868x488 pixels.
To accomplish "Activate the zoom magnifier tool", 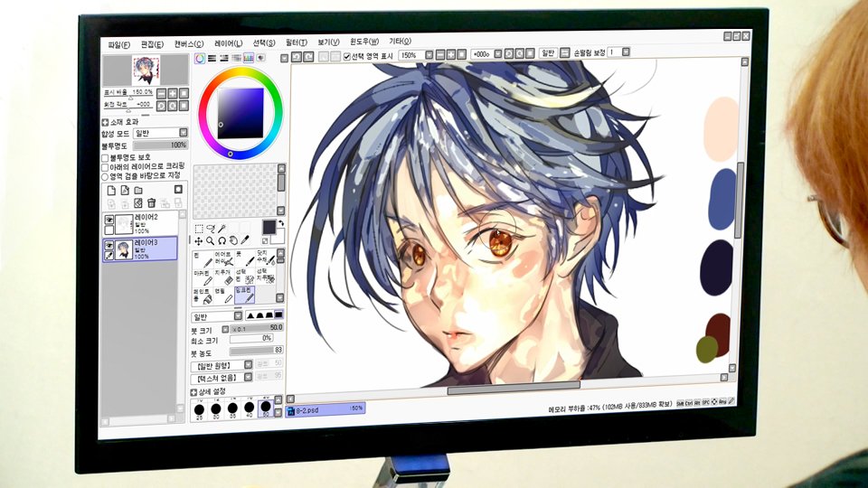I will pyautogui.click(x=210, y=241).
